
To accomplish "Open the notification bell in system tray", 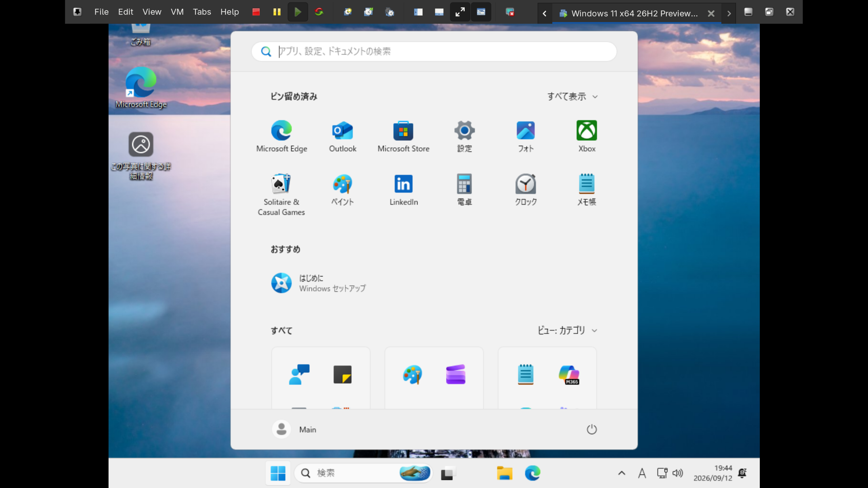I will [742, 473].
